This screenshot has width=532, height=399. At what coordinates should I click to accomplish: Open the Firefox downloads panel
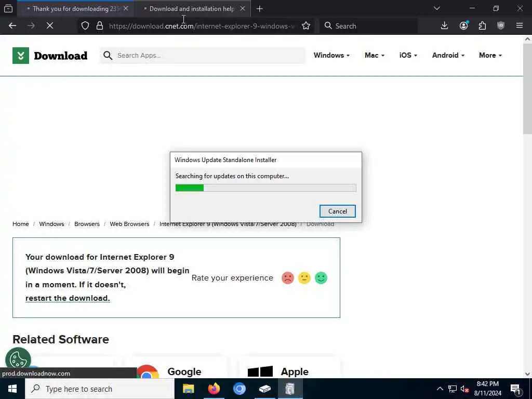tap(444, 26)
